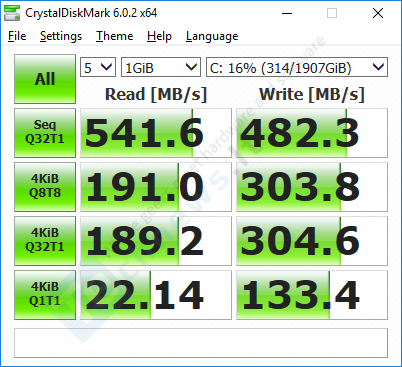Run all benchmarks with the All button
402x367 pixels.
pos(45,79)
